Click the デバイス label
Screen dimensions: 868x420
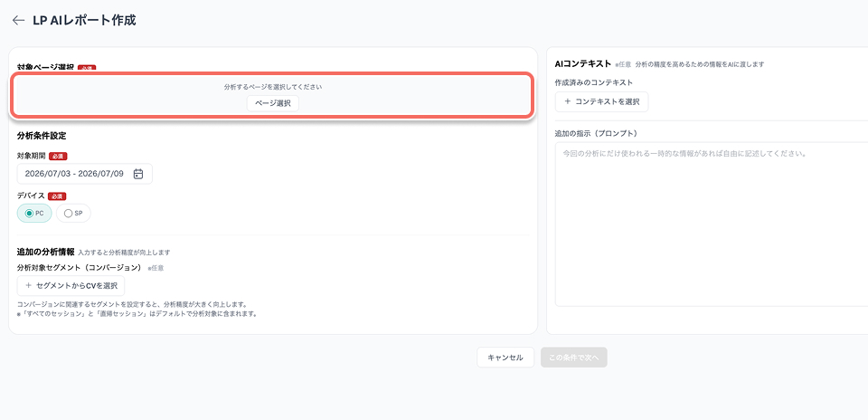[31, 196]
